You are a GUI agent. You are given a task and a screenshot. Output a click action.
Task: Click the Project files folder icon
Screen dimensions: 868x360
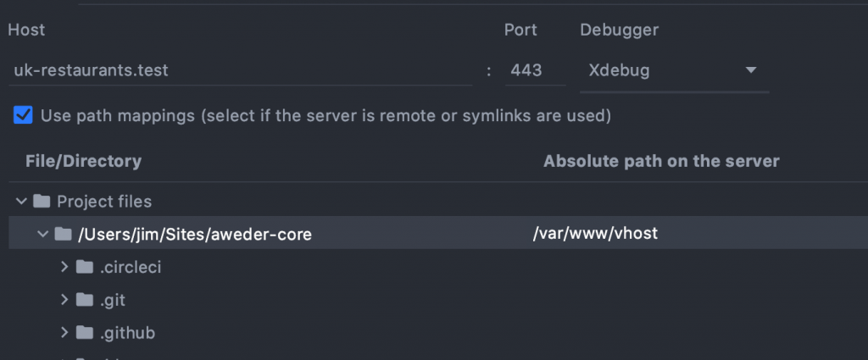coord(42,202)
